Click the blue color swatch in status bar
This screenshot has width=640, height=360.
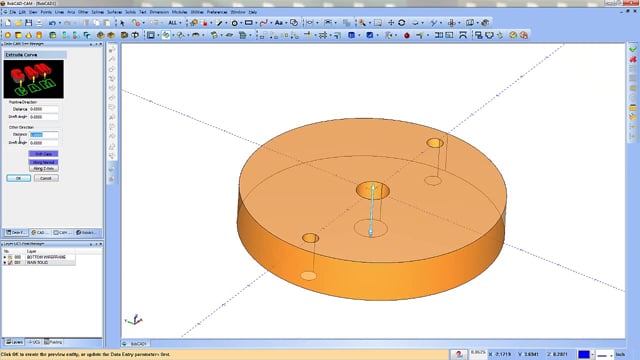coord(584,354)
